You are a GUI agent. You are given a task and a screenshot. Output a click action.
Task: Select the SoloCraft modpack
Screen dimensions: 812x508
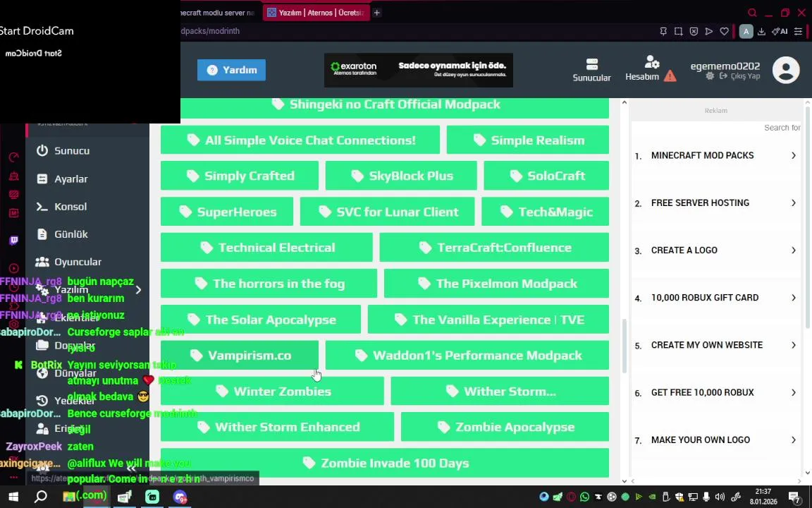tap(546, 176)
